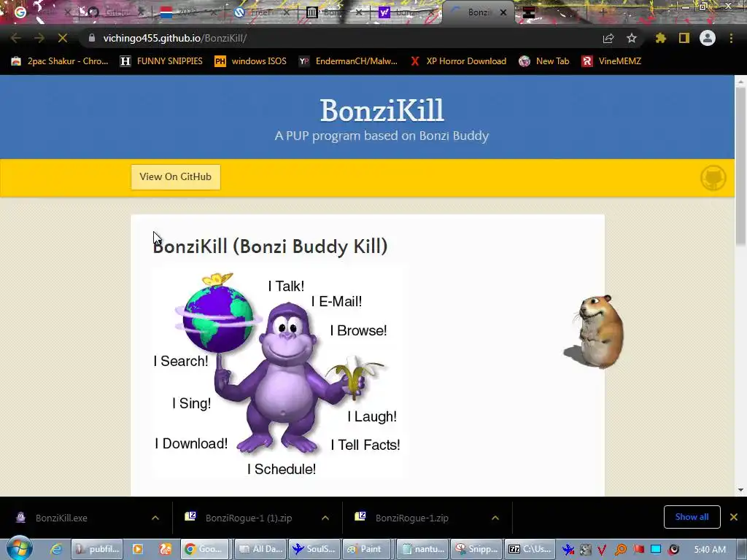Screen dimensions: 747x560
Task: Click the GitHub octocat icon in yellow bar
Action: point(713,178)
